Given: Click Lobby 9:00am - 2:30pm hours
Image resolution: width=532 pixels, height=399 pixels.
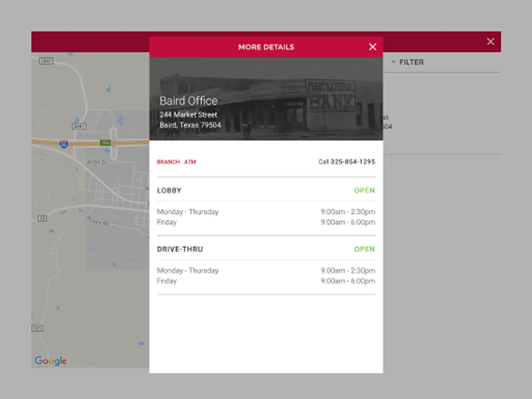Looking at the screenshot, I should pos(348,212).
